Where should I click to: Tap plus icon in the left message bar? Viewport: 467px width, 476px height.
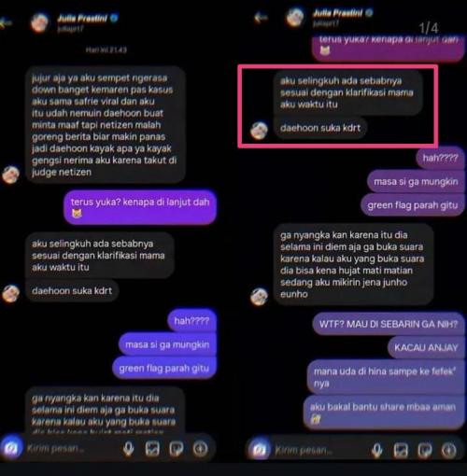200,449
